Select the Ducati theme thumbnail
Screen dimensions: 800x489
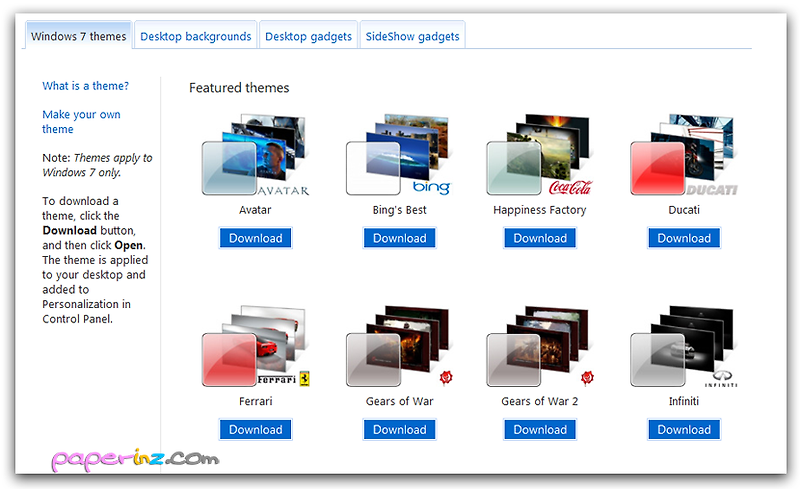coord(684,155)
